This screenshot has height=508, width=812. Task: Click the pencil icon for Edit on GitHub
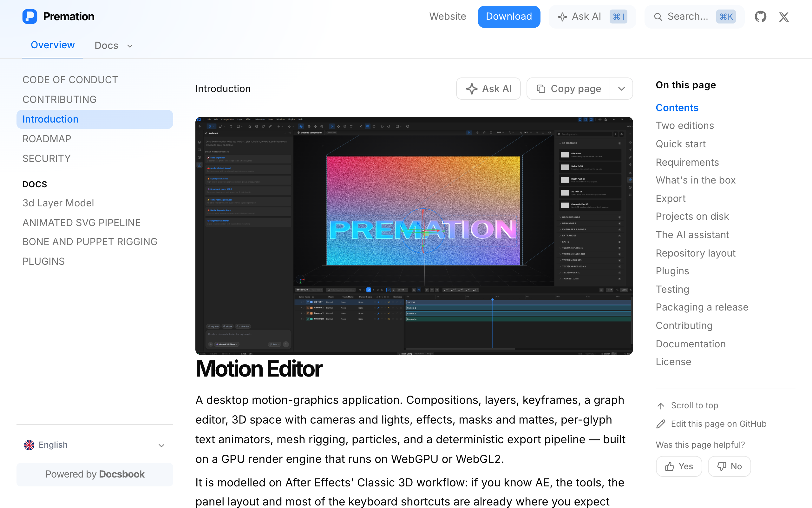(661, 424)
